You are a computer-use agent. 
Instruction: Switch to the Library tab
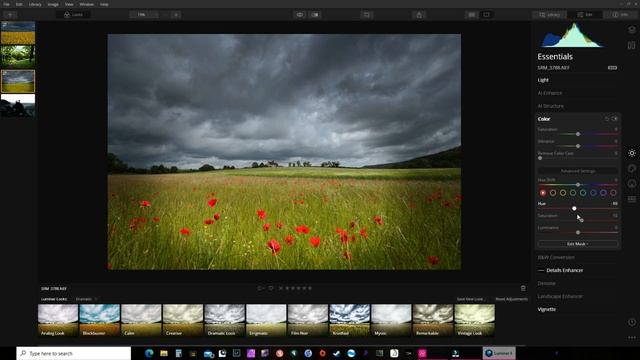[549, 15]
